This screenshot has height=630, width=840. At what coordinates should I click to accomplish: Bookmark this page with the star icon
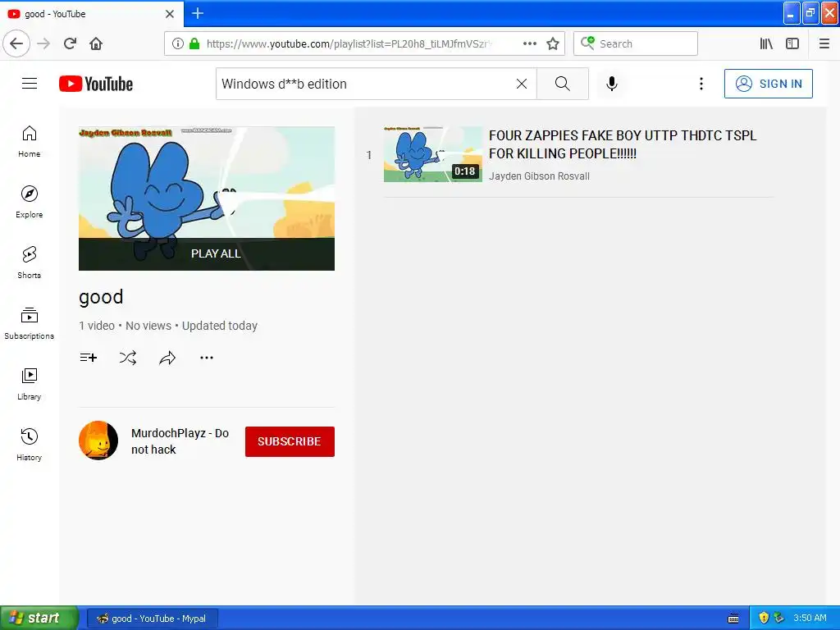click(x=553, y=43)
